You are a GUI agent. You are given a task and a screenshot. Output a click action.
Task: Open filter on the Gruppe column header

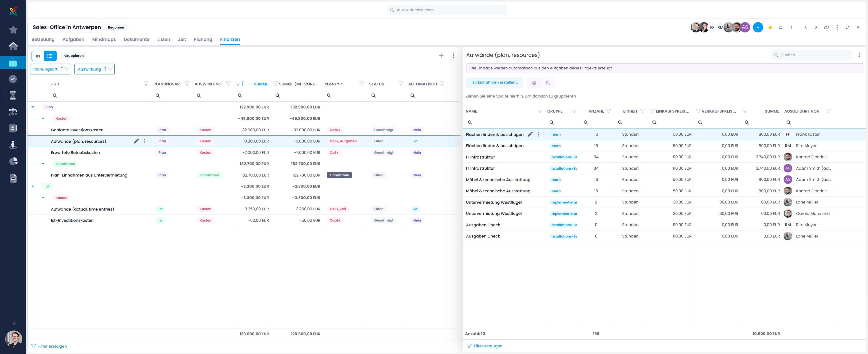[x=574, y=111]
